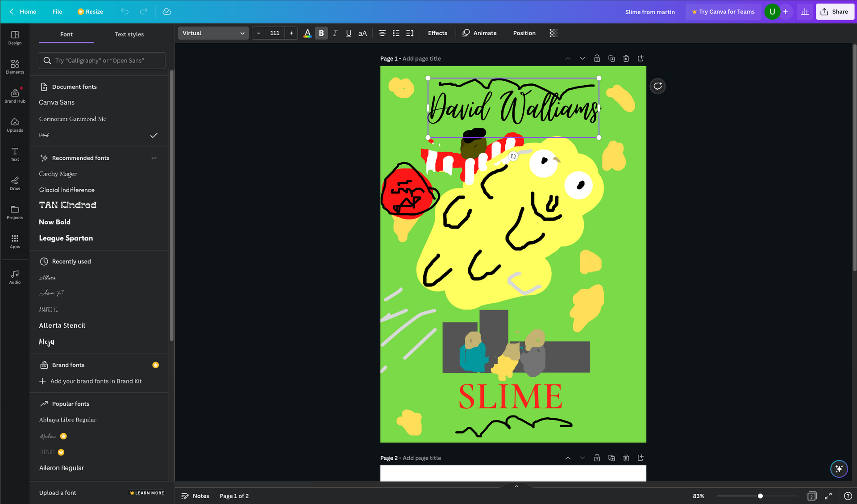857x504 pixels.
Task: Click the transparency checkerboard icon
Action: [x=553, y=33]
